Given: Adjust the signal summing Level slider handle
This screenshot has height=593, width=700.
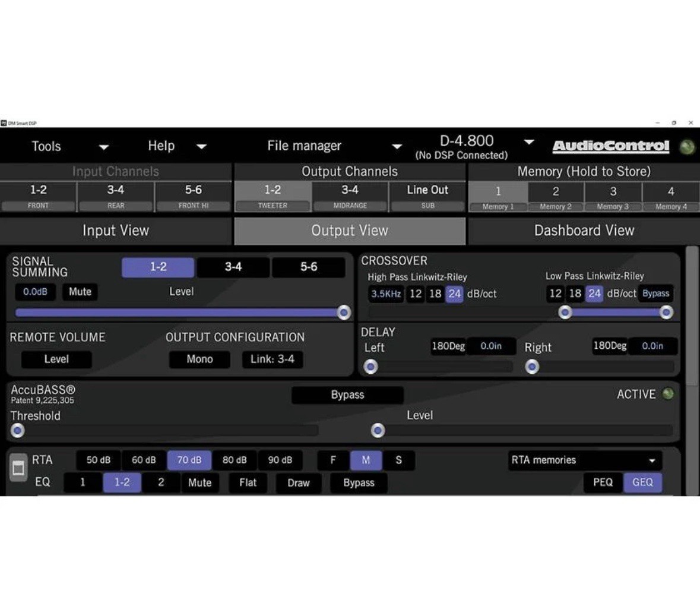Looking at the screenshot, I should click(344, 313).
